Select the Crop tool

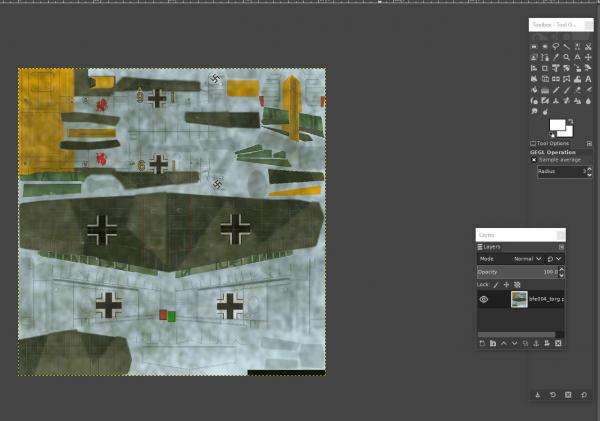coord(545,69)
